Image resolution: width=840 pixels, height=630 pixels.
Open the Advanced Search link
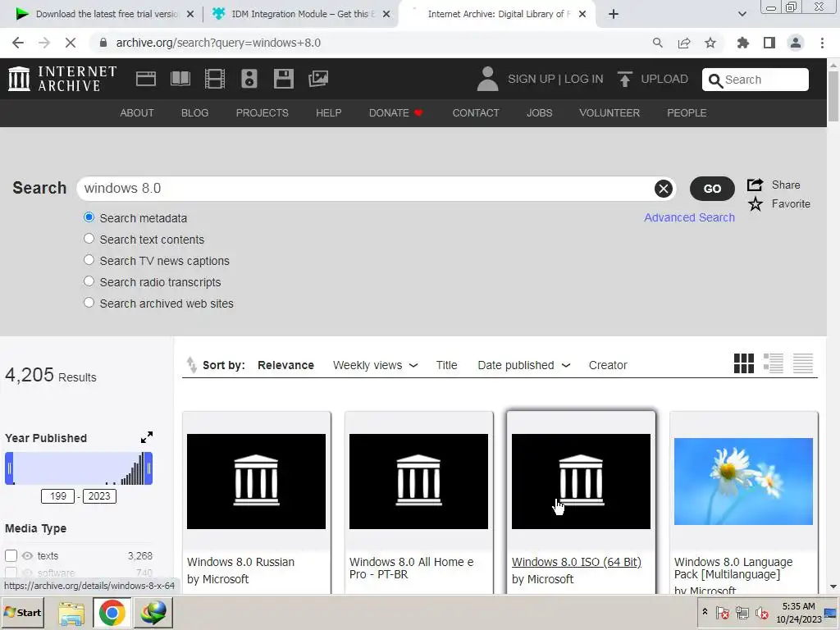point(689,217)
